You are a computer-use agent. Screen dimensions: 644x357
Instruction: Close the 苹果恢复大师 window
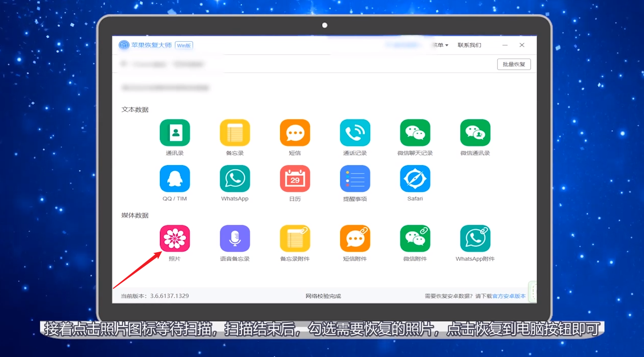[x=522, y=45]
